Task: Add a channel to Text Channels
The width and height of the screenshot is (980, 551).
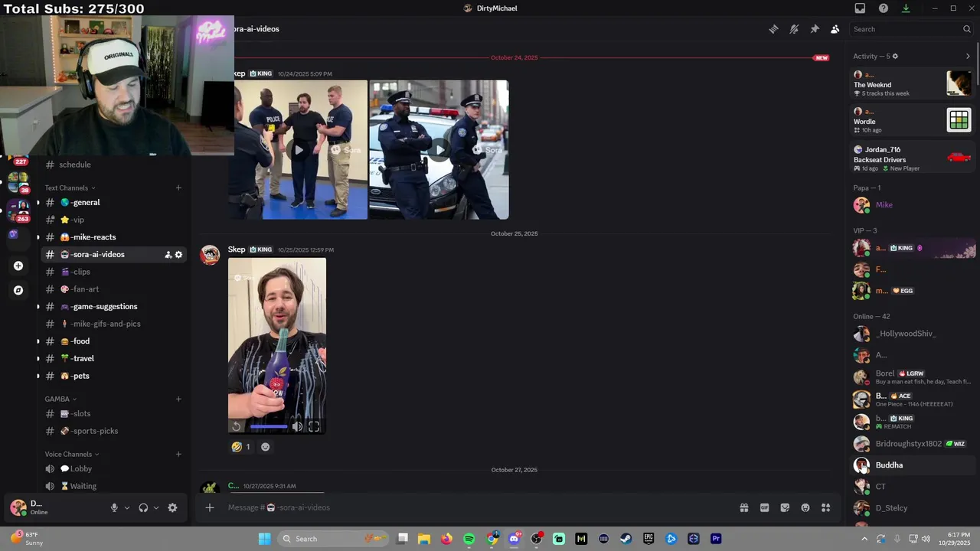Action: point(178,187)
